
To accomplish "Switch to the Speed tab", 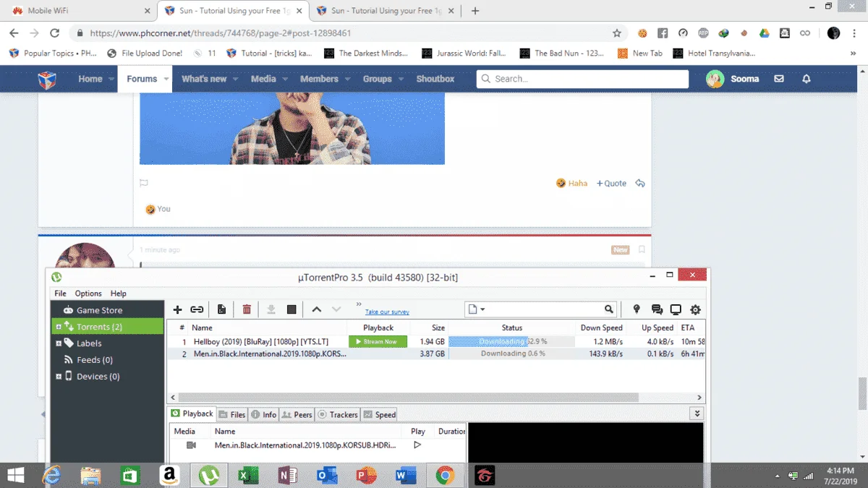I will point(380,414).
